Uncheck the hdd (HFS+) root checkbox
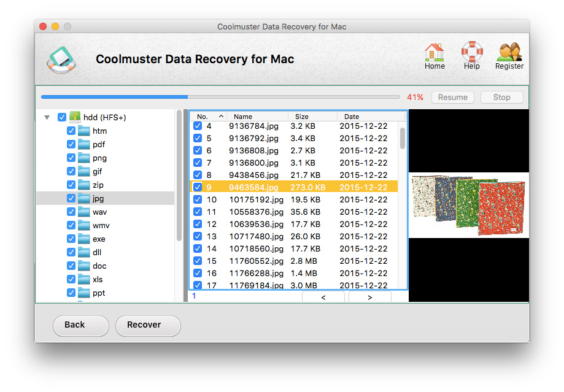 pyautogui.click(x=62, y=117)
